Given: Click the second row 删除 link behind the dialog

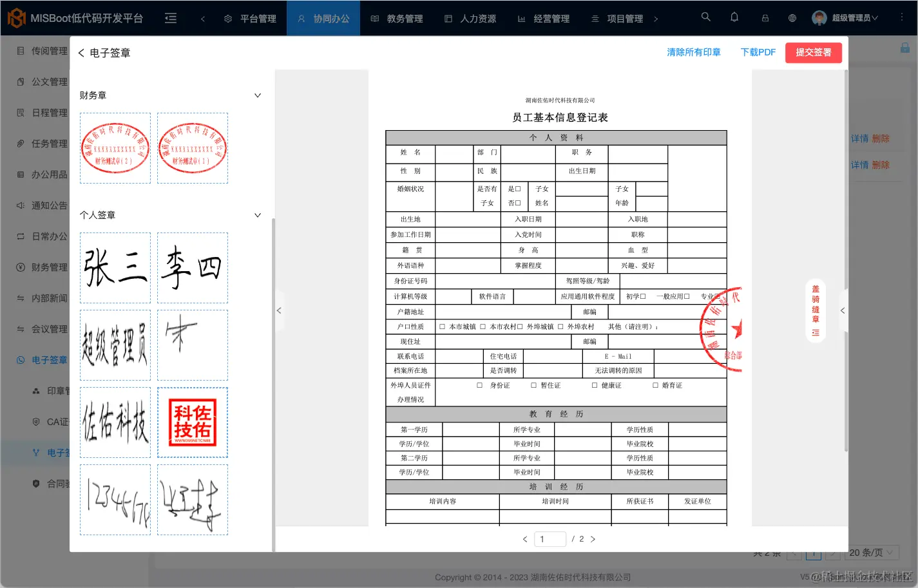Looking at the screenshot, I should (x=881, y=165).
